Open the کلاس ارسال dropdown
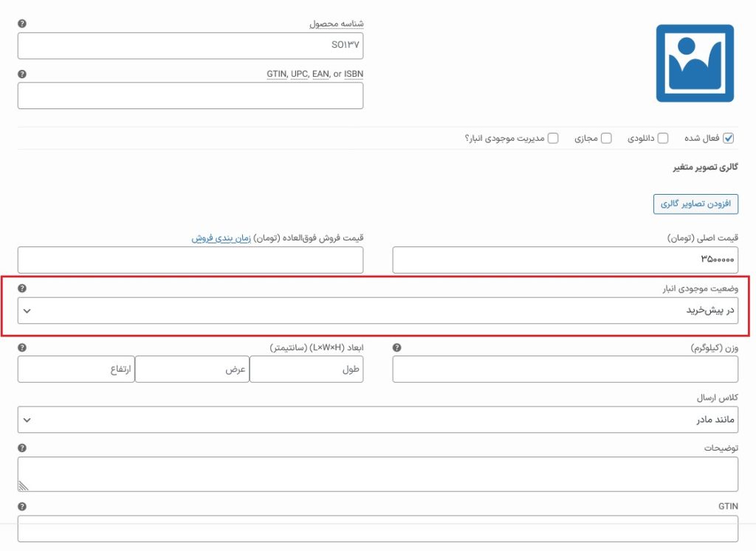The width and height of the screenshot is (756, 551). pyautogui.click(x=377, y=420)
